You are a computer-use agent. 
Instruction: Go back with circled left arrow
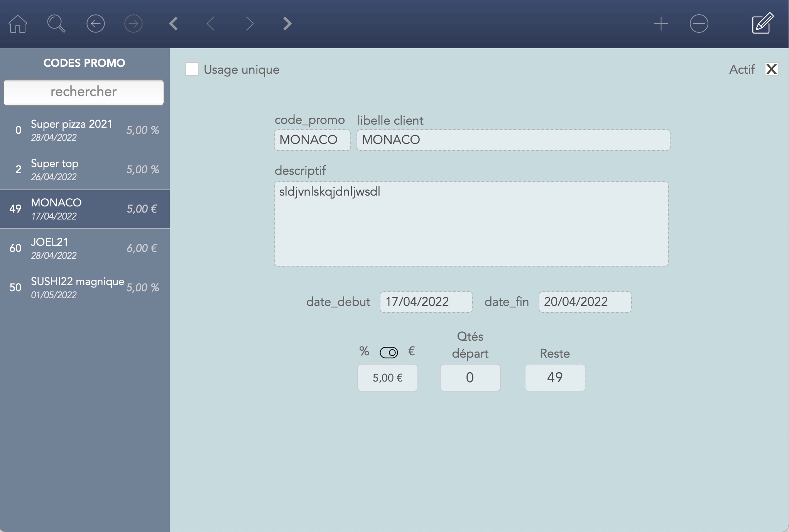tap(95, 24)
